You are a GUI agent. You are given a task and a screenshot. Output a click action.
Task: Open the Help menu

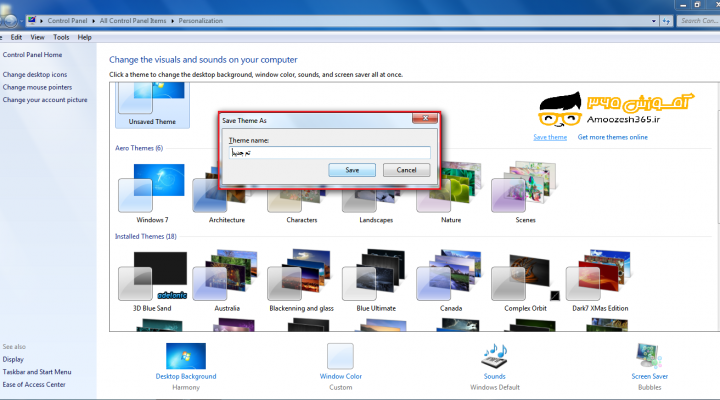84,37
